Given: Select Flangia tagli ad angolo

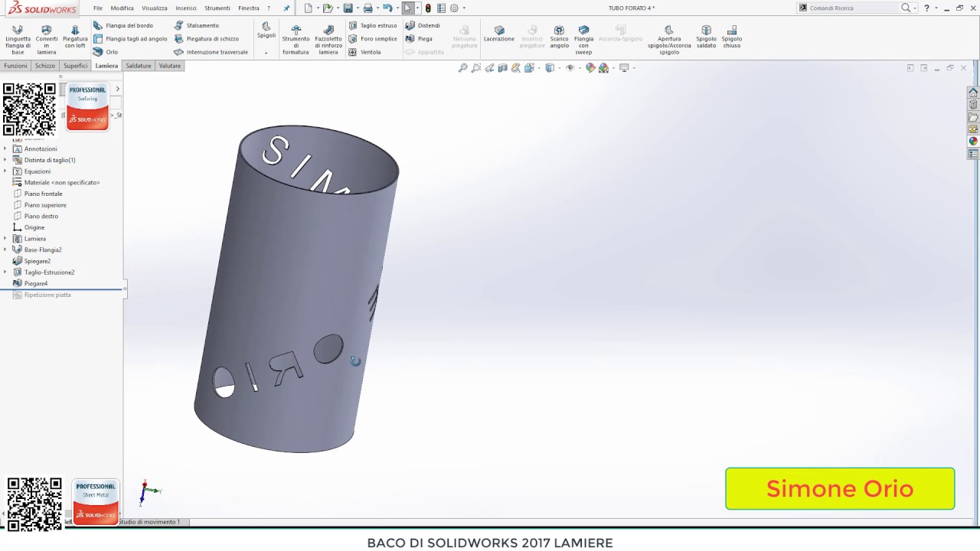Looking at the screenshot, I should [x=130, y=38].
